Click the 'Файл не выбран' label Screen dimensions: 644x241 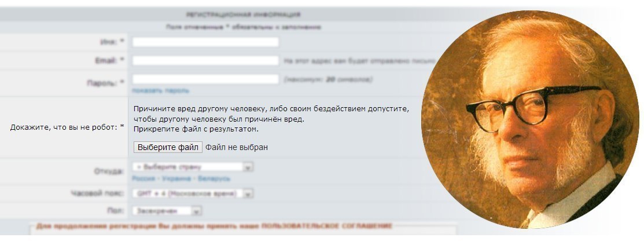[x=237, y=147]
